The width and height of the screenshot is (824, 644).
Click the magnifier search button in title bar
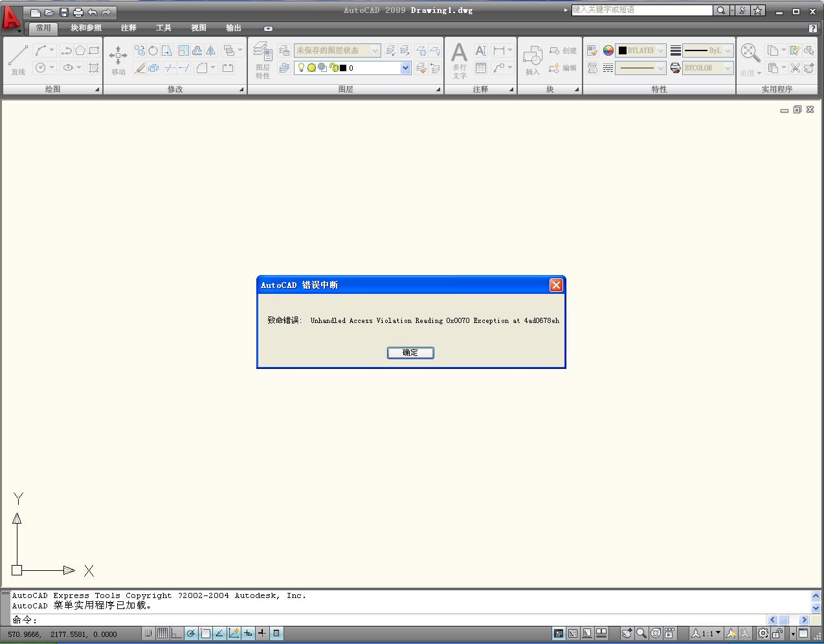(720, 10)
